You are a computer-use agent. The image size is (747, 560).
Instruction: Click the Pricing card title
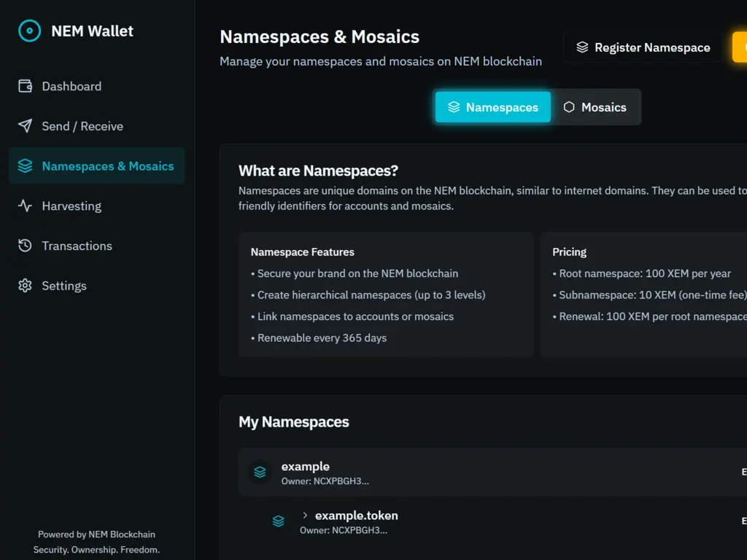(569, 252)
